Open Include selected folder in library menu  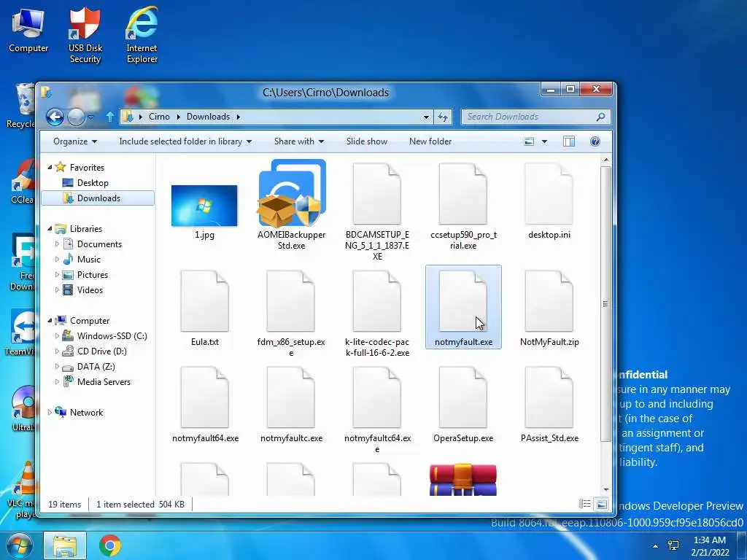tap(185, 141)
